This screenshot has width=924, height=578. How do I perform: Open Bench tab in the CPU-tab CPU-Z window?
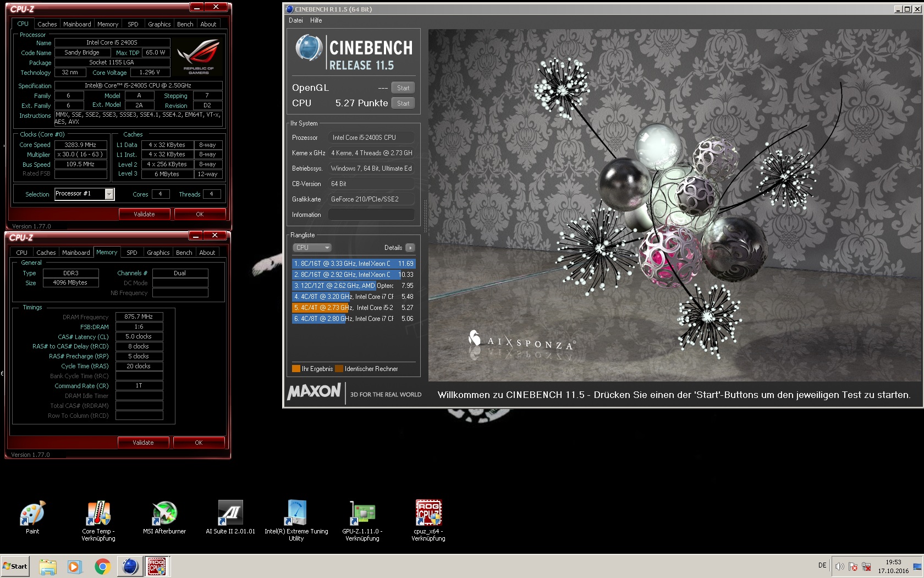click(x=185, y=24)
